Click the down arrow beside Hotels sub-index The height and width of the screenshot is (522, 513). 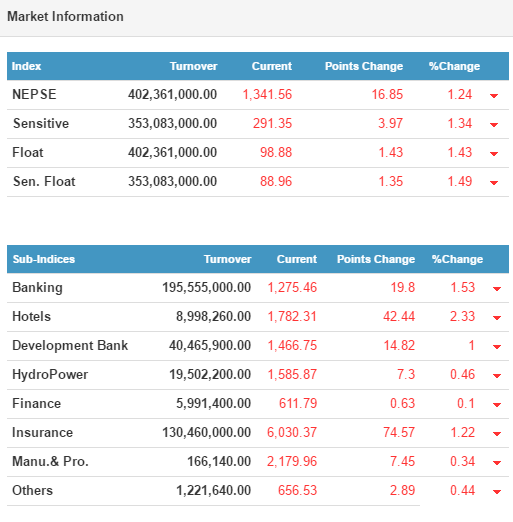click(497, 318)
